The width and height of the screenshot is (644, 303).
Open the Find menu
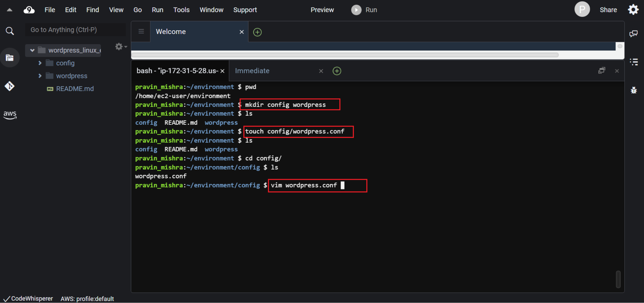pos(93,10)
